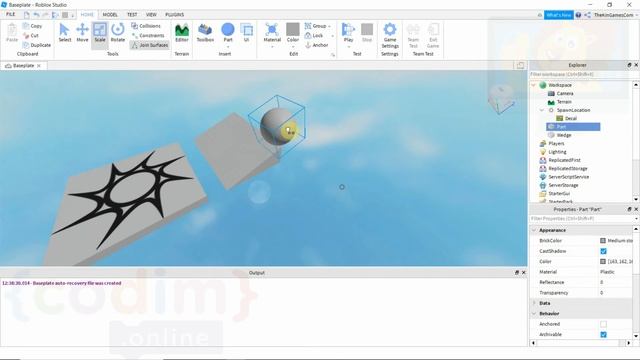Activate the Move tool
The height and width of the screenshot is (360, 640).
coord(82,33)
